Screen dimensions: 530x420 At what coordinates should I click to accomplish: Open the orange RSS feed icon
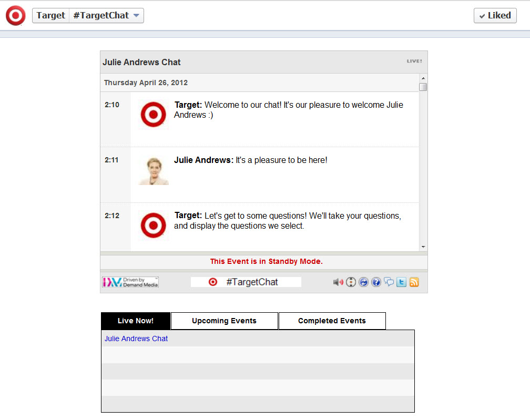coord(414,282)
